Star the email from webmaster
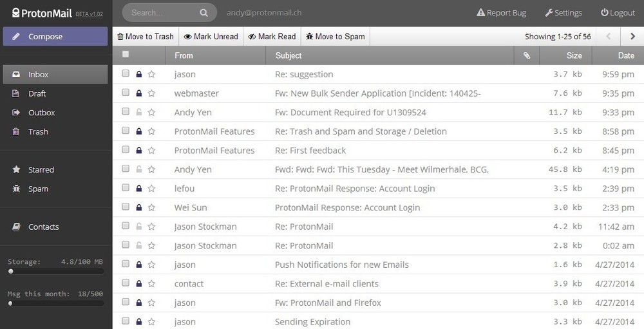The height and width of the screenshot is (329, 644). point(151,93)
